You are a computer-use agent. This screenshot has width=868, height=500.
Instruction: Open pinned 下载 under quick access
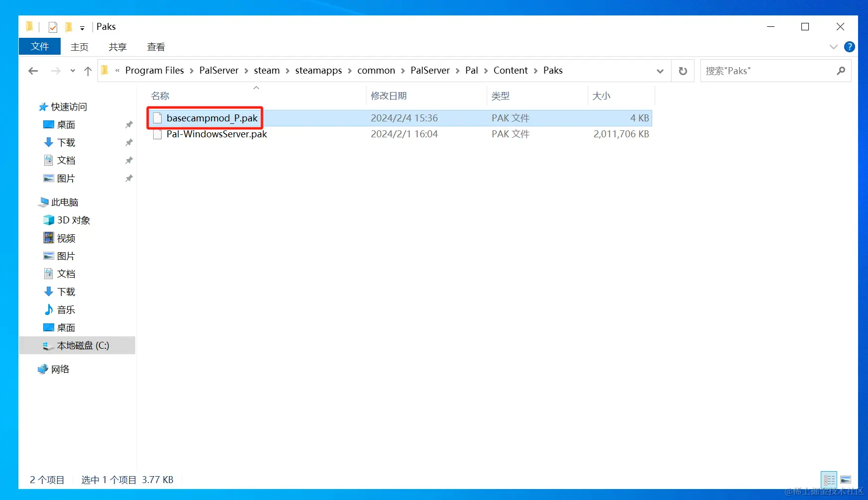(66, 142)
